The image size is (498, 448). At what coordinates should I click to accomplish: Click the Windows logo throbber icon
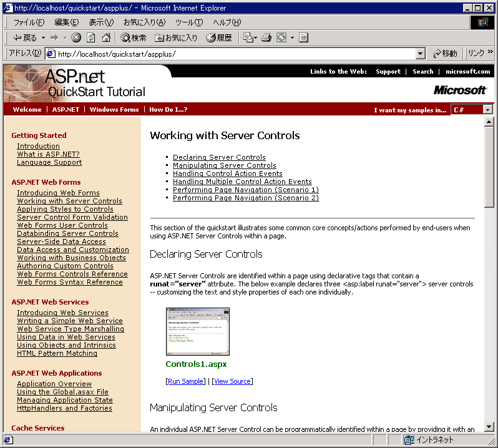click(482, 22)
